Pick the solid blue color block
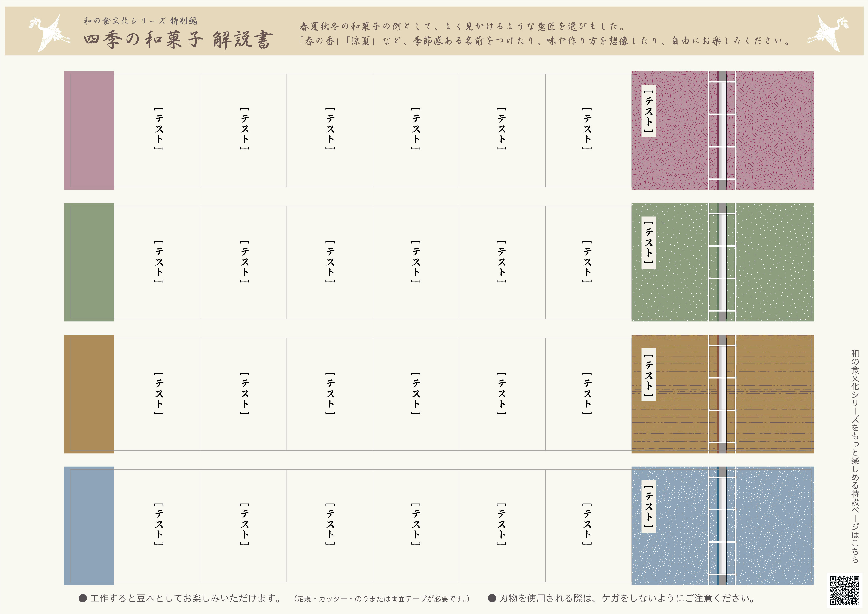This screenshot has height=614, width=868. (89, 526)
